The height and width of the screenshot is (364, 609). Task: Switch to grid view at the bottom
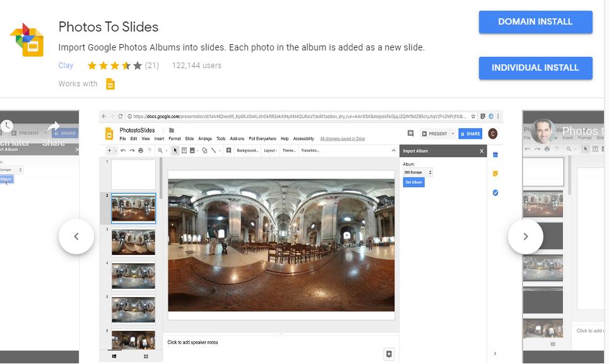[x=145, y=356]
